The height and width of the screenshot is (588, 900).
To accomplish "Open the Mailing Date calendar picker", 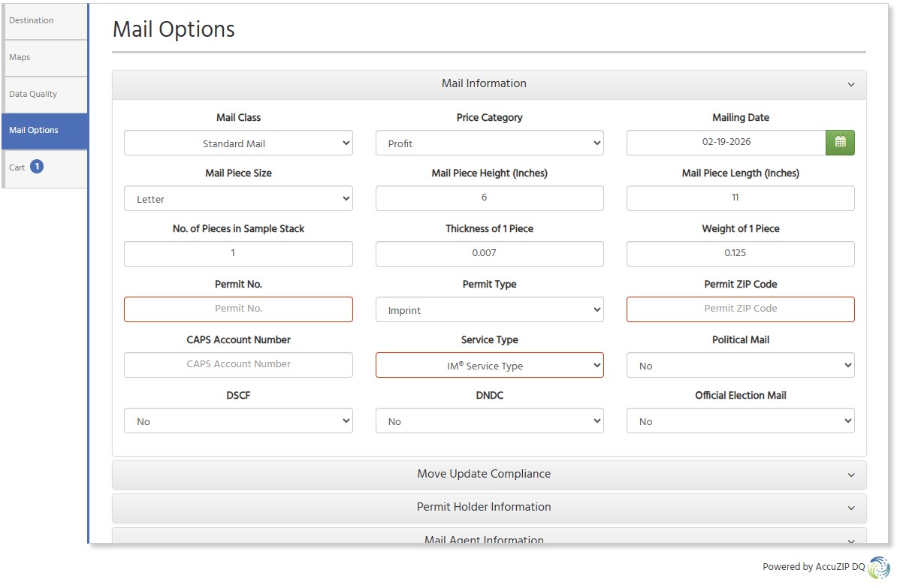I will tap(840, 143).
